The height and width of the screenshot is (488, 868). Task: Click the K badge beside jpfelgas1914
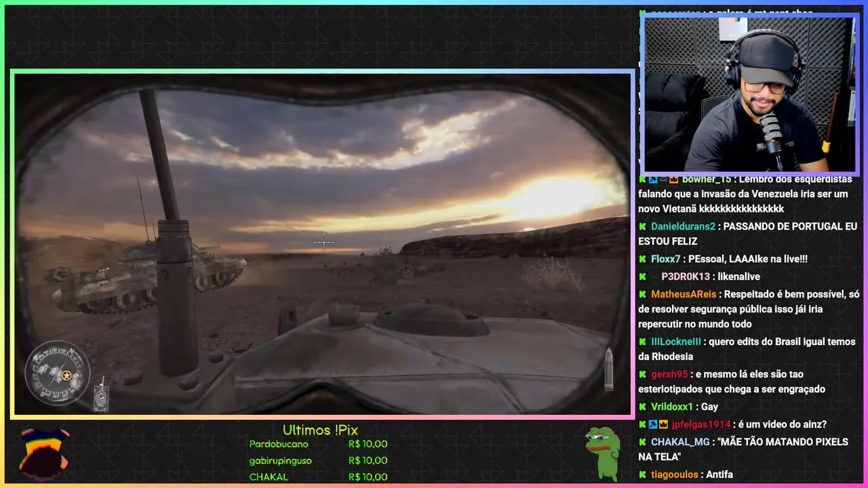[642, 424]
